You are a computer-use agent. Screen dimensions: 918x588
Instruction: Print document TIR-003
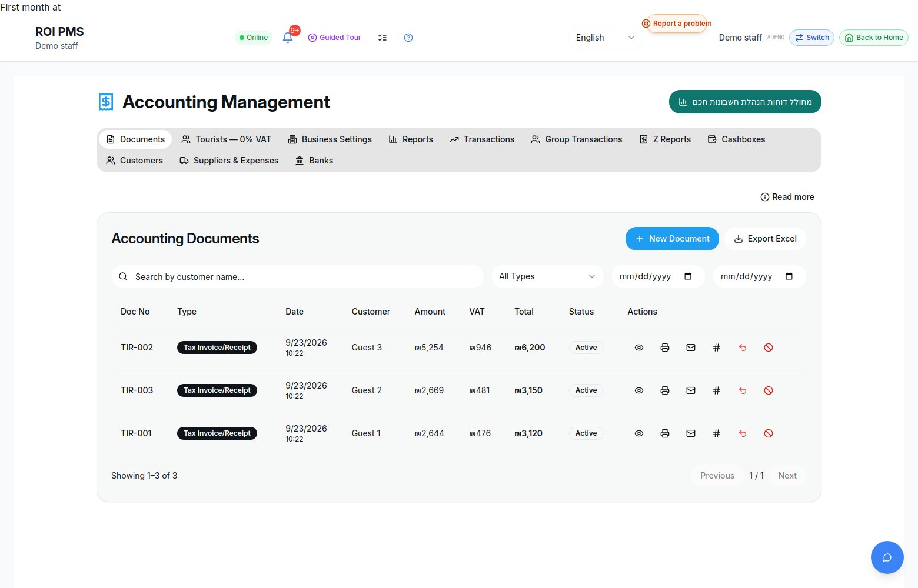click(665, 390)
